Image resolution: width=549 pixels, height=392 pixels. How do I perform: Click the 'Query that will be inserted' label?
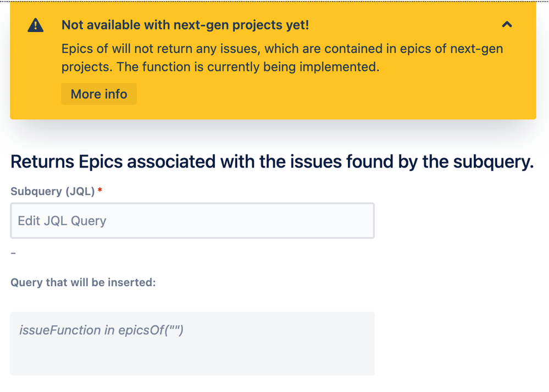83,282
